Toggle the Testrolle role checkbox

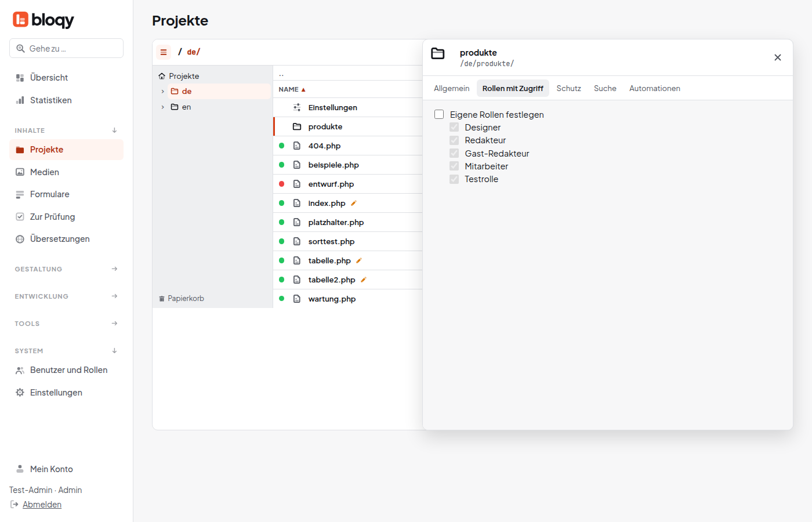tap(454, 179)
